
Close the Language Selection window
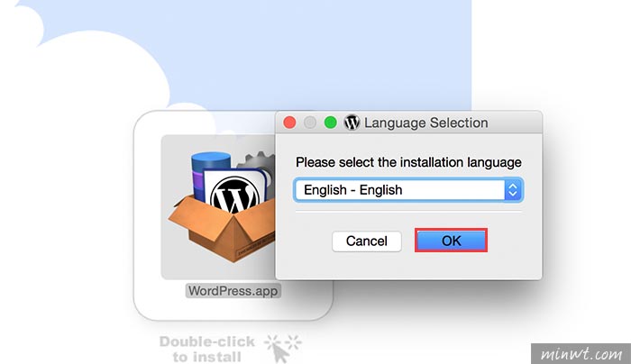click(289, 123)
